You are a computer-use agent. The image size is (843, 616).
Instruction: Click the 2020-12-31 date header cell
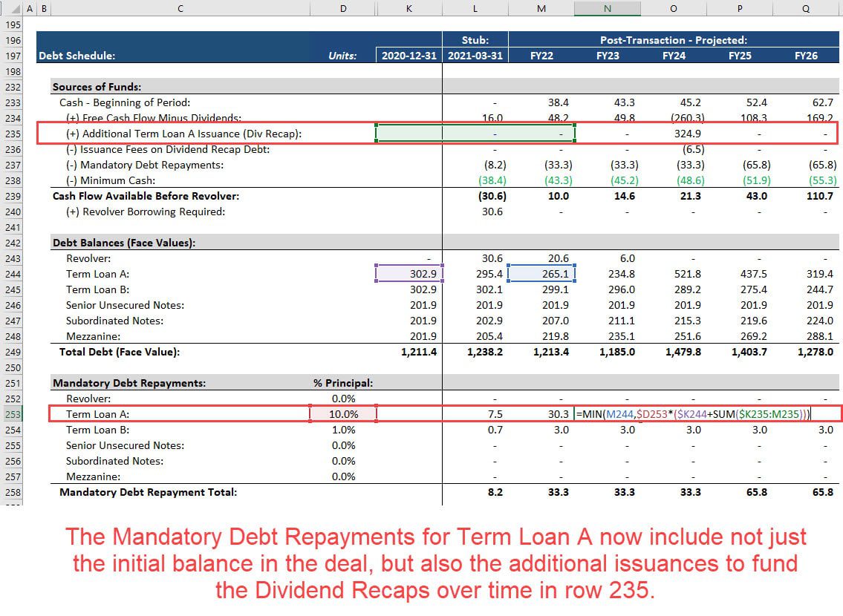(x=409, y=56)
